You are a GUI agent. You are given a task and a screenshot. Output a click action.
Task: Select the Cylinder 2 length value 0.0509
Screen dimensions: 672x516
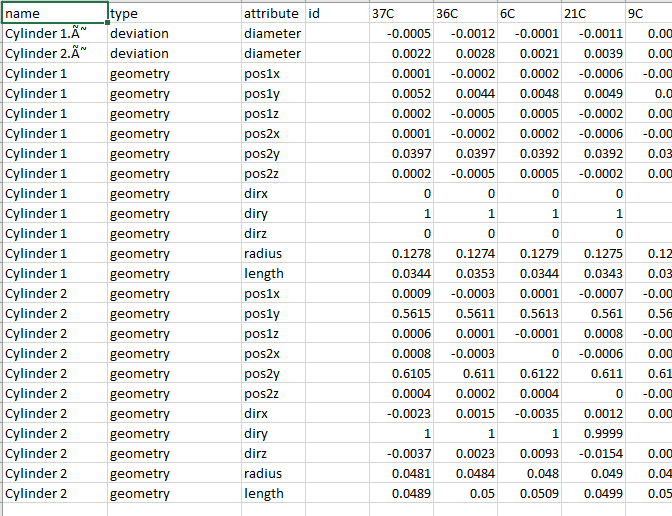click(x=528, y=493)
